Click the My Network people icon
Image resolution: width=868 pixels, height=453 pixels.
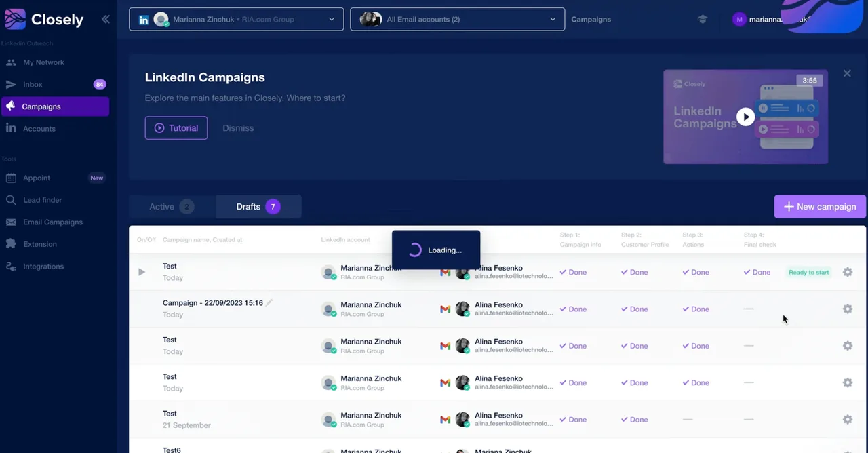pos(11,62)
